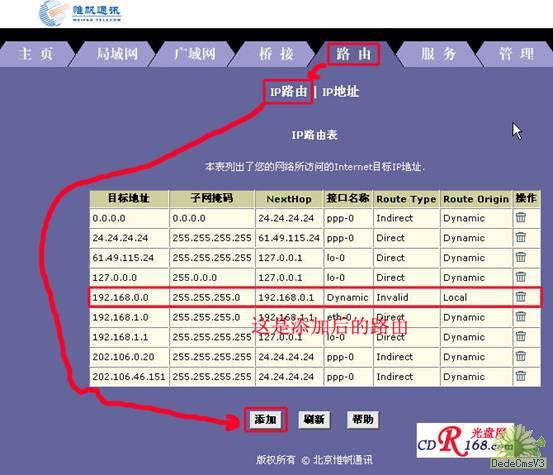Open the IP地址 submenu link
This screenshot has height=475, width=553.
340,92
